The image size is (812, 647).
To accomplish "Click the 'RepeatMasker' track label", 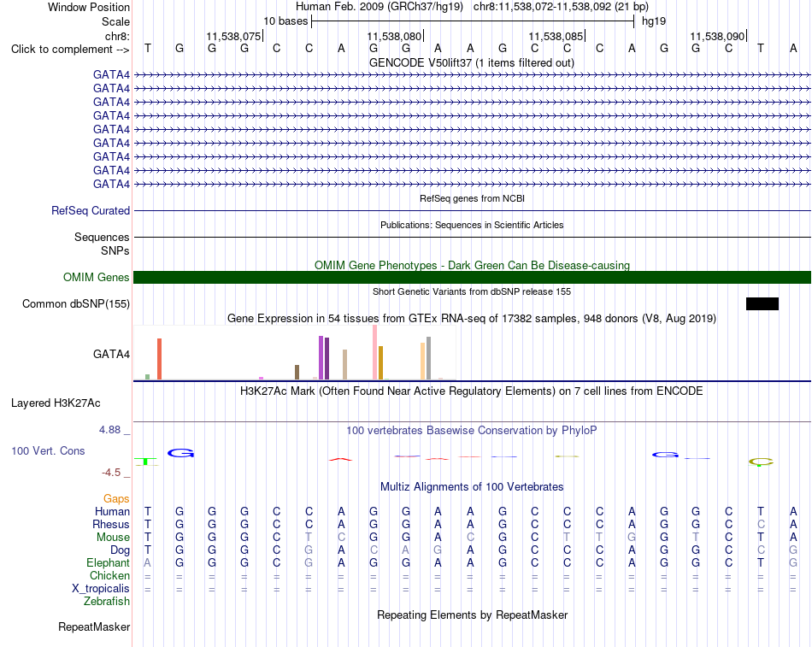I will (94, 626).
